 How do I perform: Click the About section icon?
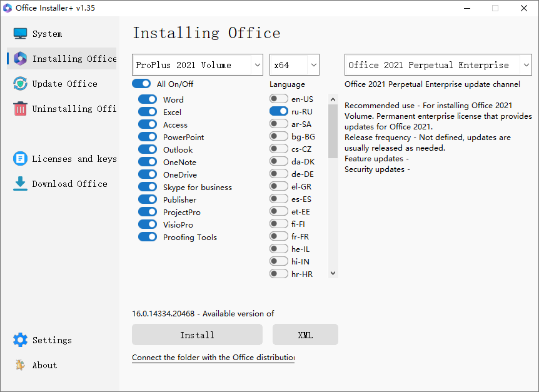(x=21, y=364)
